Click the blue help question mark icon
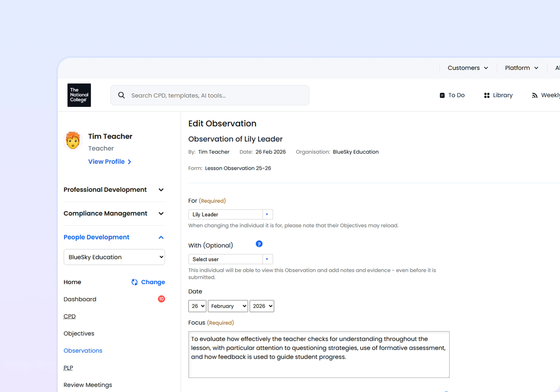This screenshot has width=560, height=392. click(259, 244)
